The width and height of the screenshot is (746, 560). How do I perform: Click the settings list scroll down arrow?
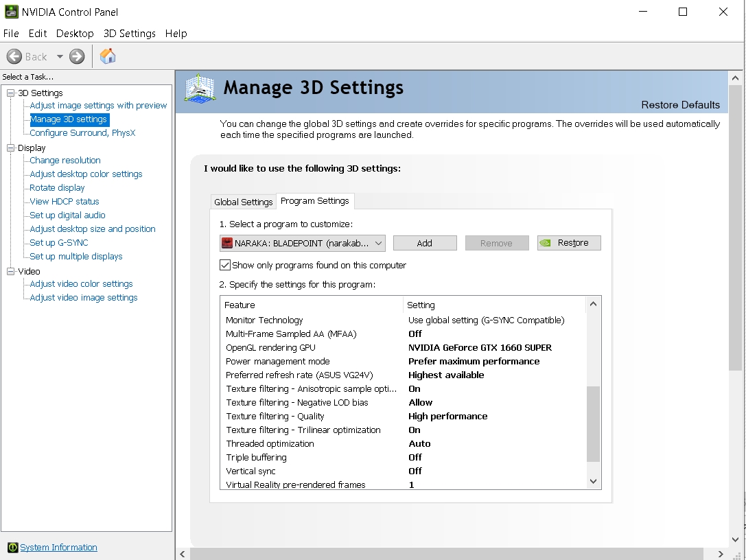click(x=593, y=481)
